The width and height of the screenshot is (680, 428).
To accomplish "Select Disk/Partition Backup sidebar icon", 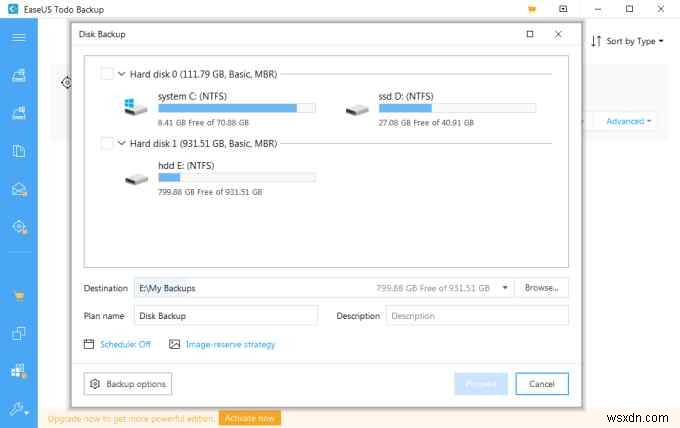I will tap(19, 75).
